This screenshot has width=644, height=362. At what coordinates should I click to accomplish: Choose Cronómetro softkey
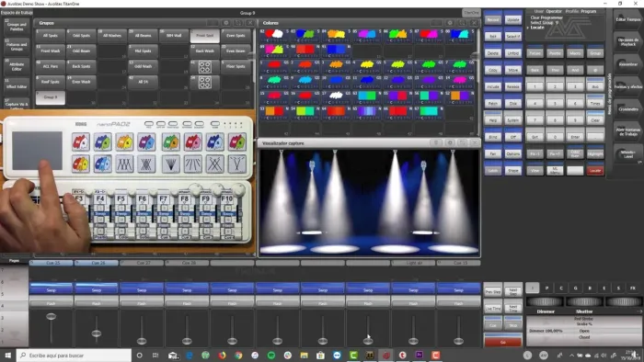[x=627, y=109]
